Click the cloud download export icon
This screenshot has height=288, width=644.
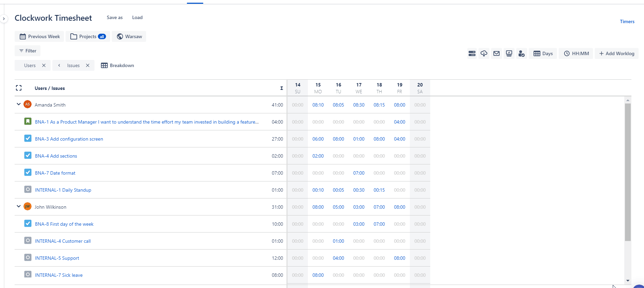(x=484, y=53)
